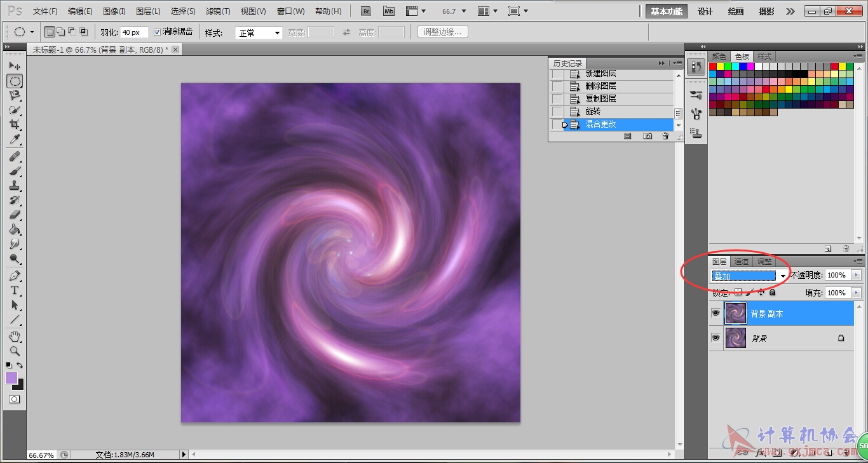Hide the 背景 副本 layer
868x463 pixels.
point(715,313)
